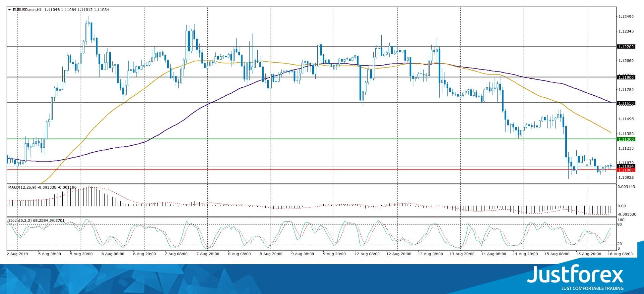Click the EURUSD.ecn,H1 symbol title
644x294 pixels.
pos(27,10)
